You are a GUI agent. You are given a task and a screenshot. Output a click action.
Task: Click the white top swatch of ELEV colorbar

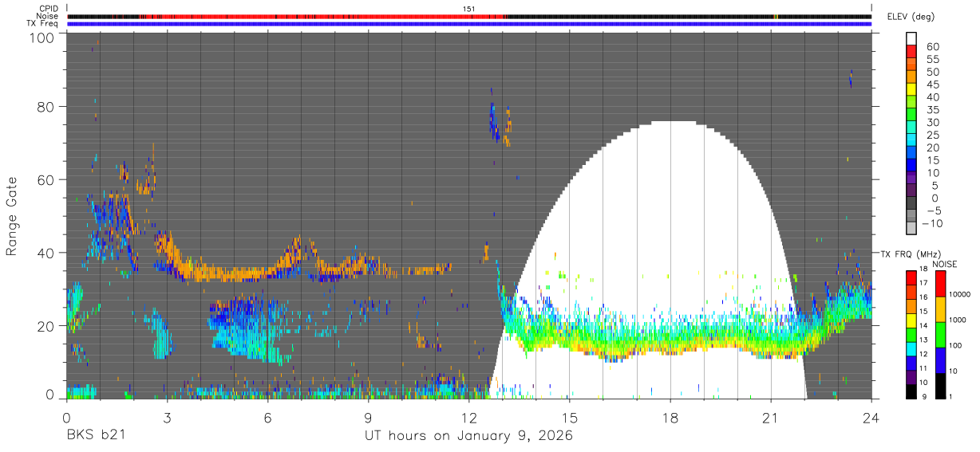(911, 37)
